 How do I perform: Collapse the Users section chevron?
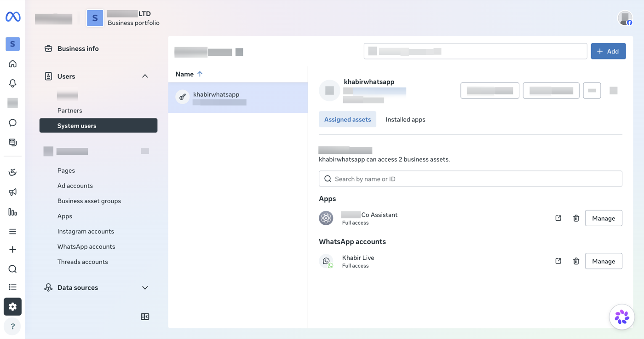coord(145,76)
